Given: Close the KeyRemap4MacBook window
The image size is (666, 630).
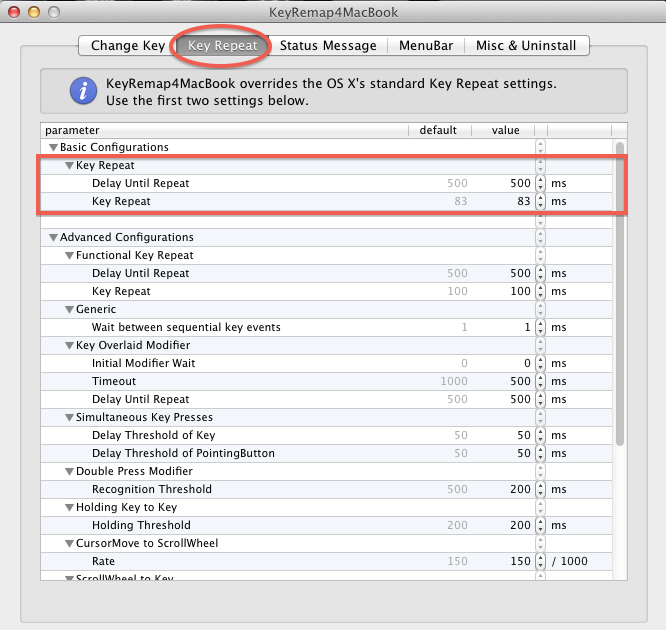Looking at the screenshot, I should pyautogui.click(x=14, y=12).
